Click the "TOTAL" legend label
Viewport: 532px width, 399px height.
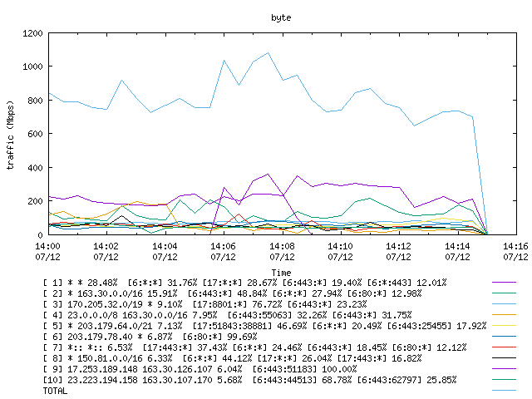click(56, 391)
